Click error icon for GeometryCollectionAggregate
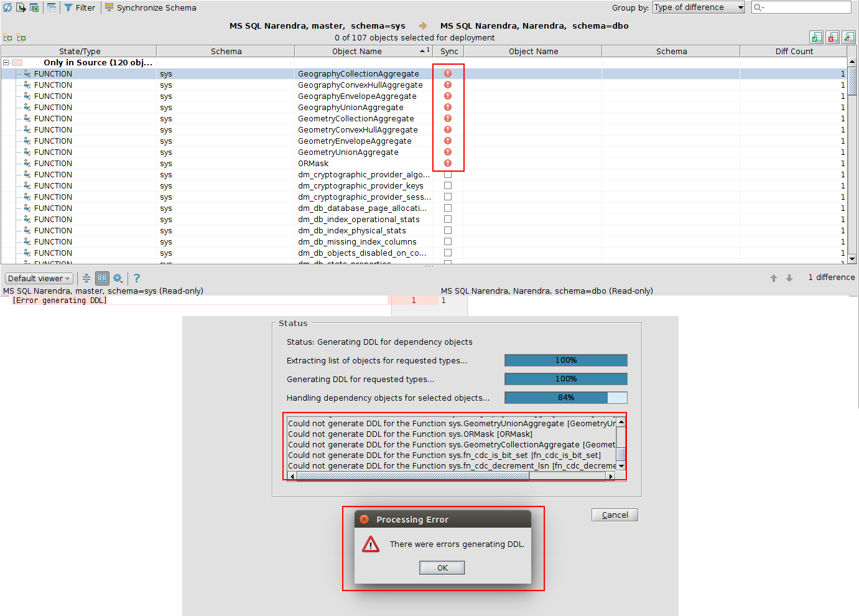The width and height of the screenshot is (859, 616). [x=448, y=118]
